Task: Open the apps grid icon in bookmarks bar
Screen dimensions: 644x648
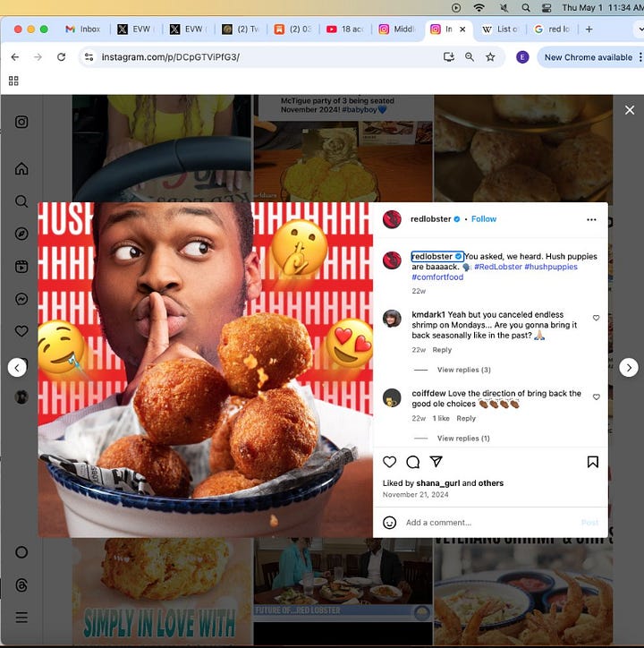Action: pyautogui.click(x=13, y=81)
